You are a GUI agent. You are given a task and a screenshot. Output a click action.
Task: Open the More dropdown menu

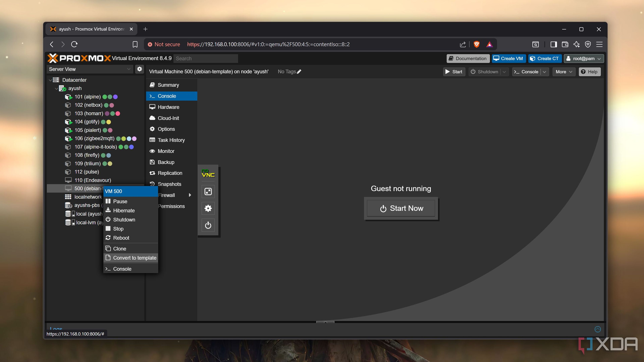click(564, 72)
